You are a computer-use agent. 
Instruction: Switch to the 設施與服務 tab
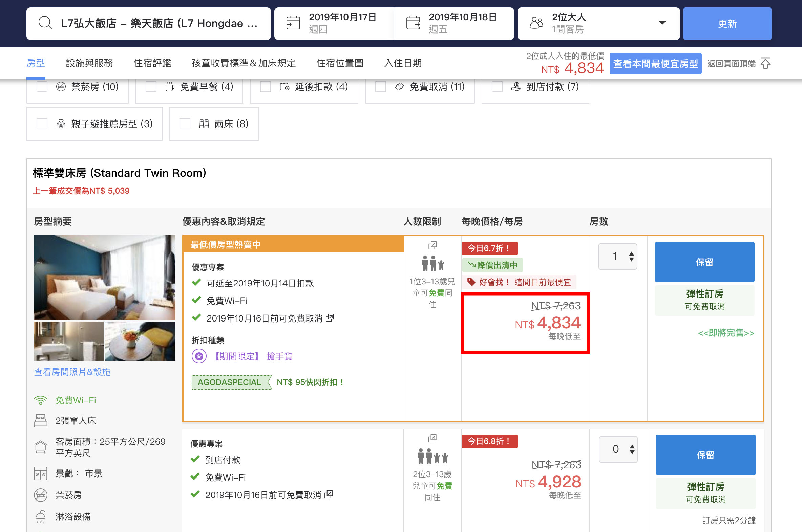point(89,63)
